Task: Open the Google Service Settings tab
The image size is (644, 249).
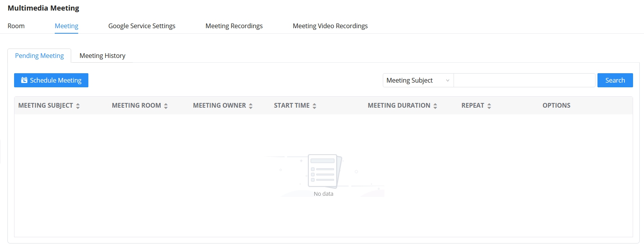Action: [142, 26]
